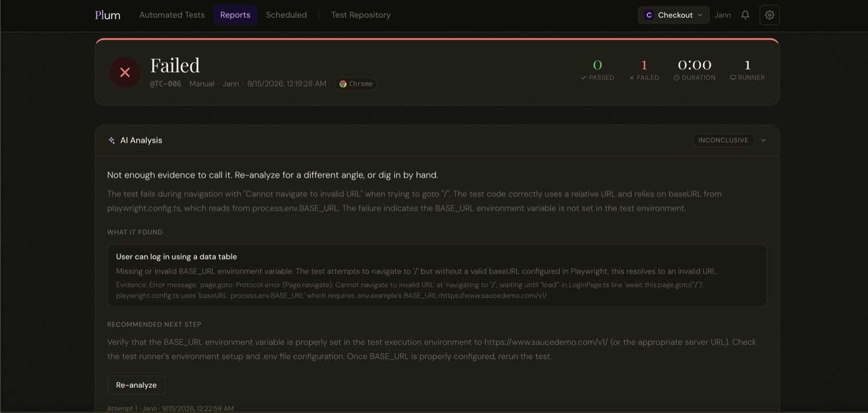Viewport: 868px width, 413px height.
Task: Click the runner monitor icon
Action: (x=733, y=78)
